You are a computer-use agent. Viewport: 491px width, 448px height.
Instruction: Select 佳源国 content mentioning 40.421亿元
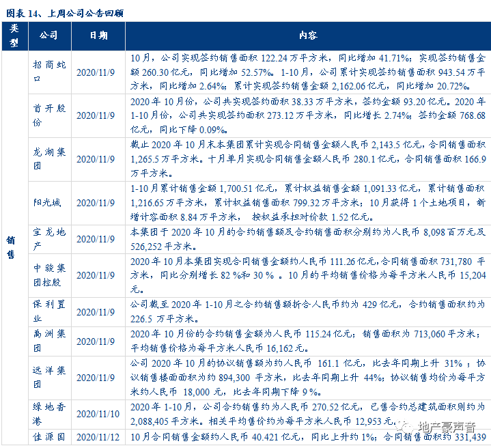pyautogui.click(x=308, y=436)
